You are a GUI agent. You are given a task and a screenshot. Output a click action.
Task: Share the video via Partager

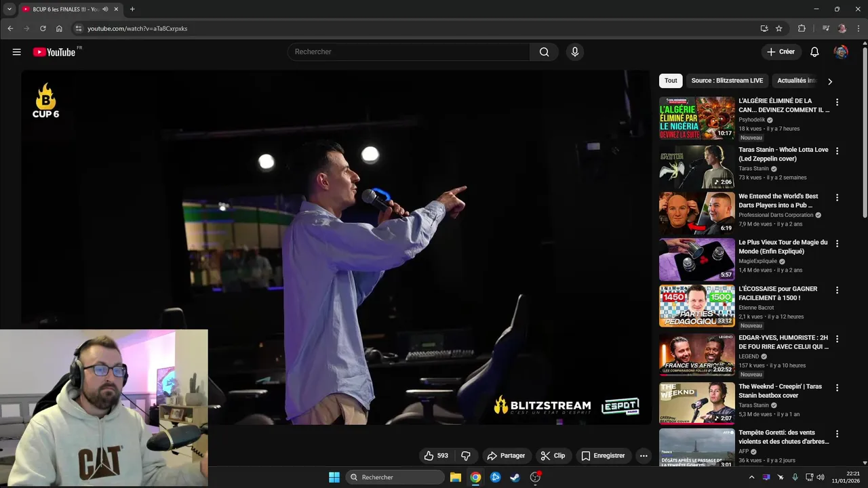506,455
